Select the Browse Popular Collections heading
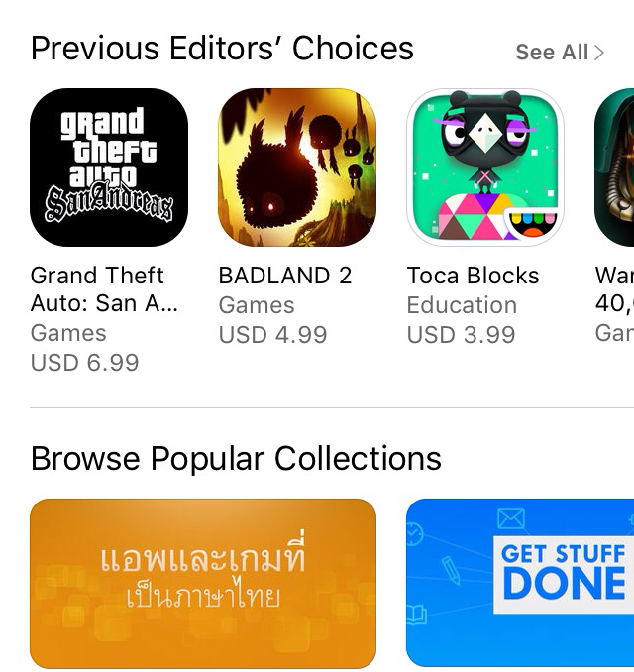Image resolution: width=634 pixels, height=672 pixels. pyautogui.click(x=236, y=459)
